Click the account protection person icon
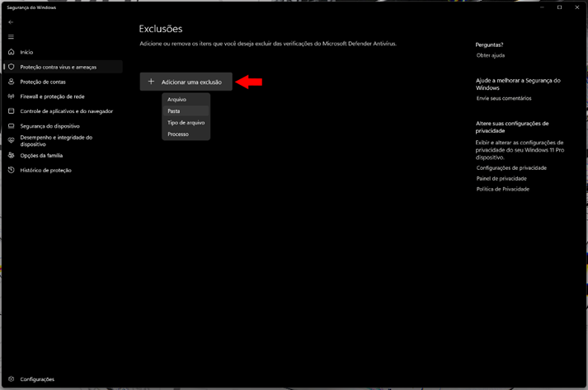 (x=12, y=82)
